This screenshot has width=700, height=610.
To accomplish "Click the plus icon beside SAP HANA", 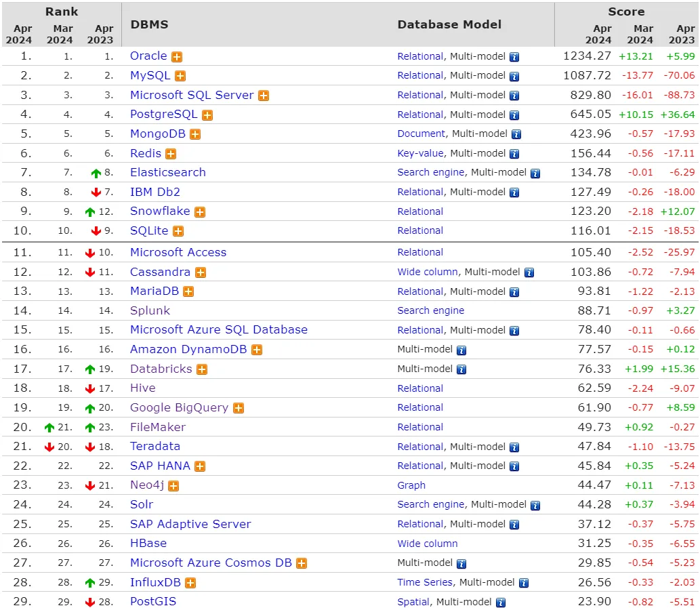I will 200,467.
